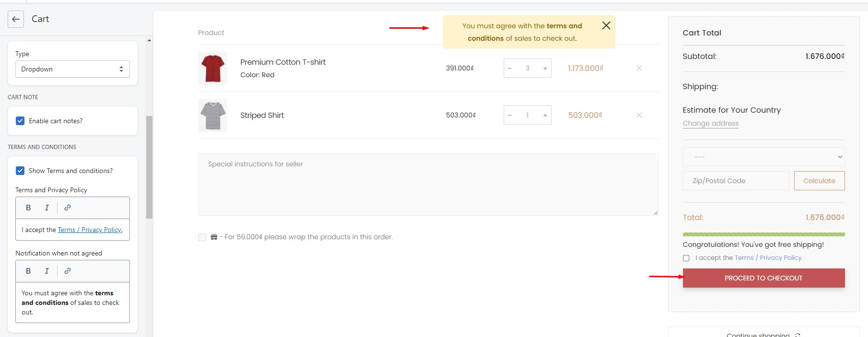Click the Continue shopping link

tap(763, 334)
